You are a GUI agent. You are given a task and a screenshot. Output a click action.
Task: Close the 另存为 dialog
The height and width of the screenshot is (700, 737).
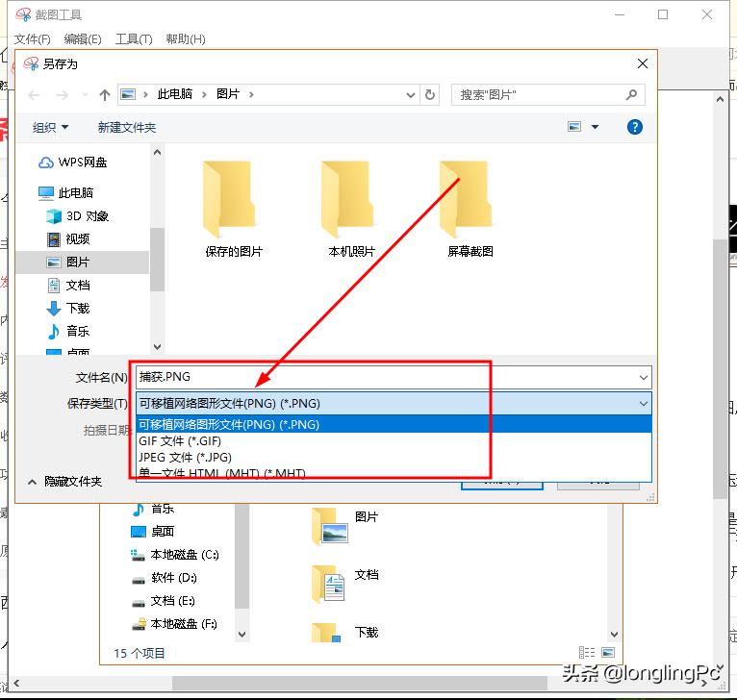click(x=643, y=63)
